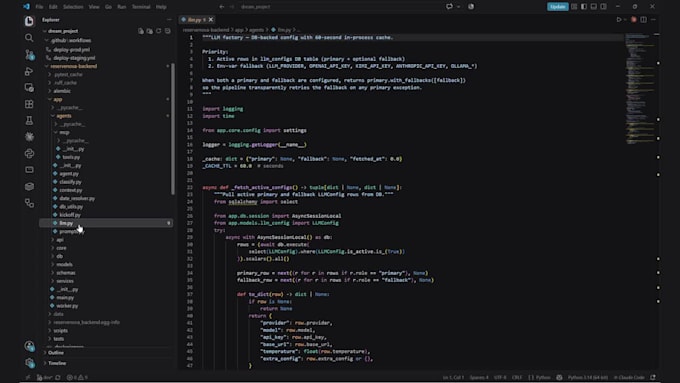Viewport: 680px width, 383px height.
Task: Open the View menu
Action: coord(94,7)
